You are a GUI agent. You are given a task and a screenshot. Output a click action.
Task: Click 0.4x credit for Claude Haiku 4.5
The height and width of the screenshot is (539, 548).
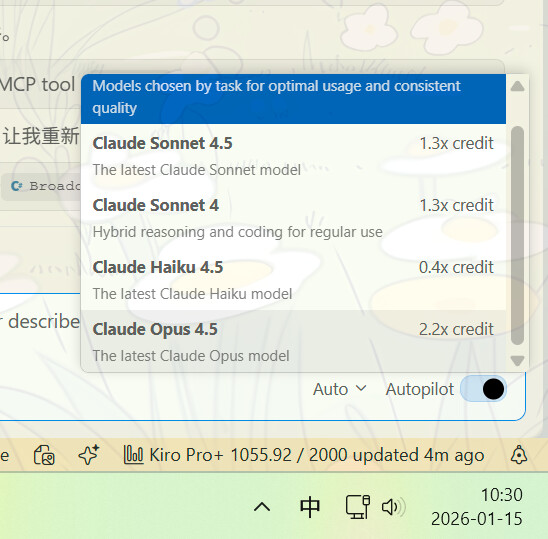456,267
